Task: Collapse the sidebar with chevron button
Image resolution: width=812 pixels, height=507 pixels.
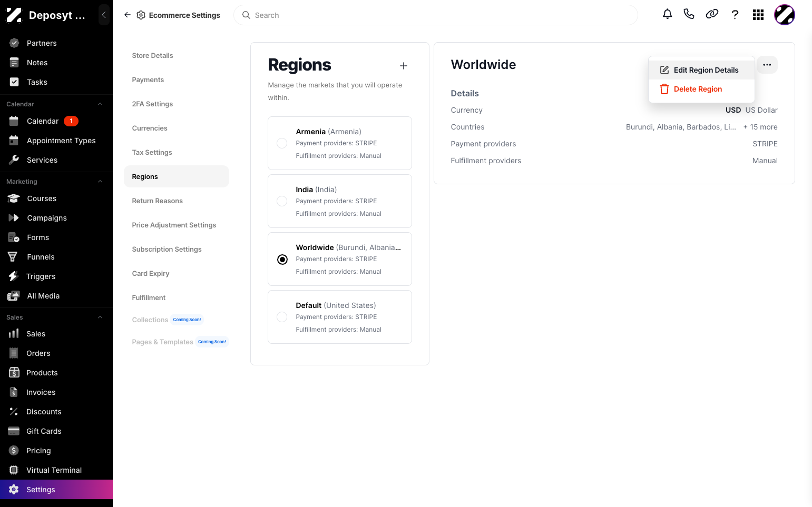Action: (104, 15)
